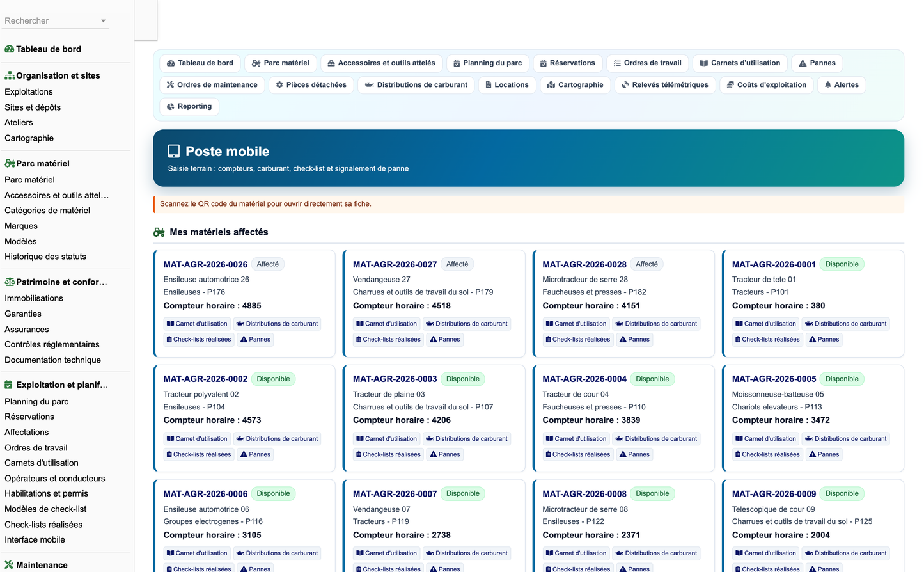Open the Rechercher search dropdown
The height and width of the screenshot is (572, 924).
(x=56, y=20)
